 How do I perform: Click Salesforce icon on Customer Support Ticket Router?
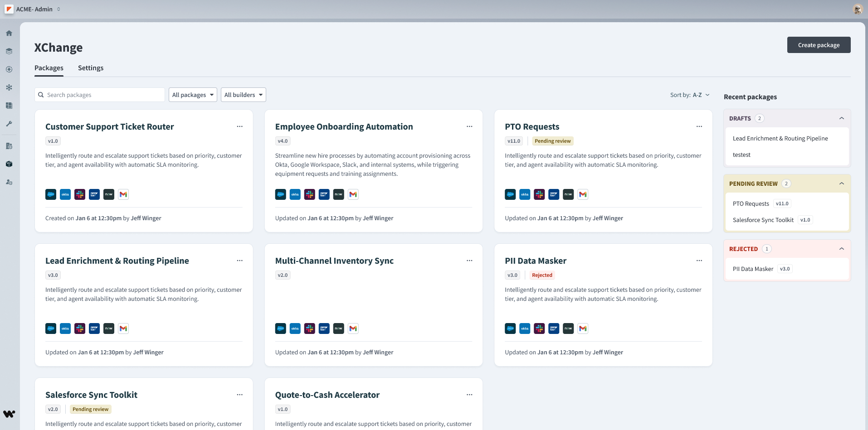click(x=51, y=194)
